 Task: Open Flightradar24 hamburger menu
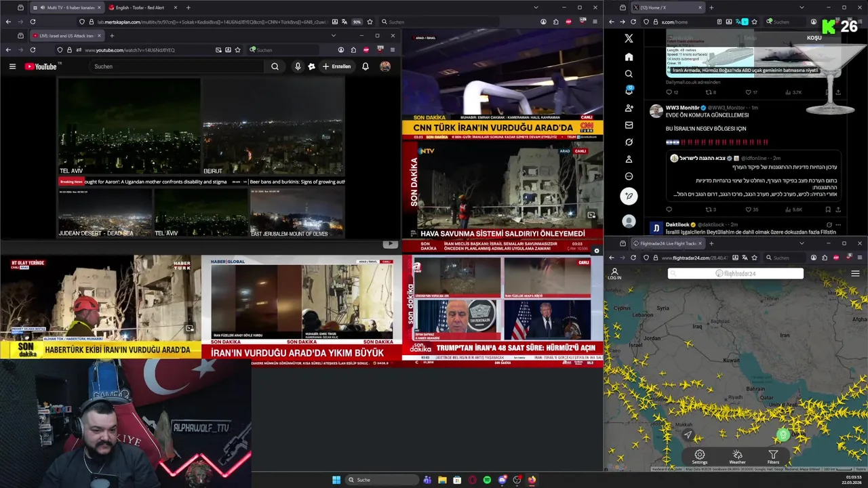855,274
